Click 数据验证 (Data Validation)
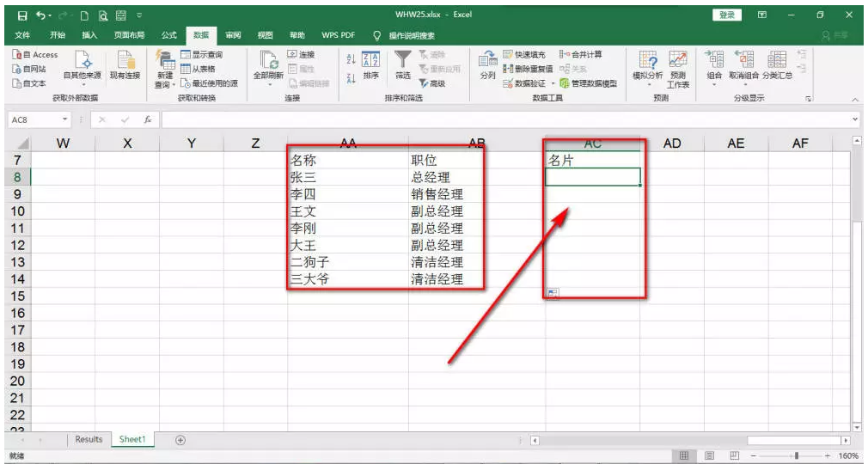Viewport: 868px width, 464px height. coord(524,83)
